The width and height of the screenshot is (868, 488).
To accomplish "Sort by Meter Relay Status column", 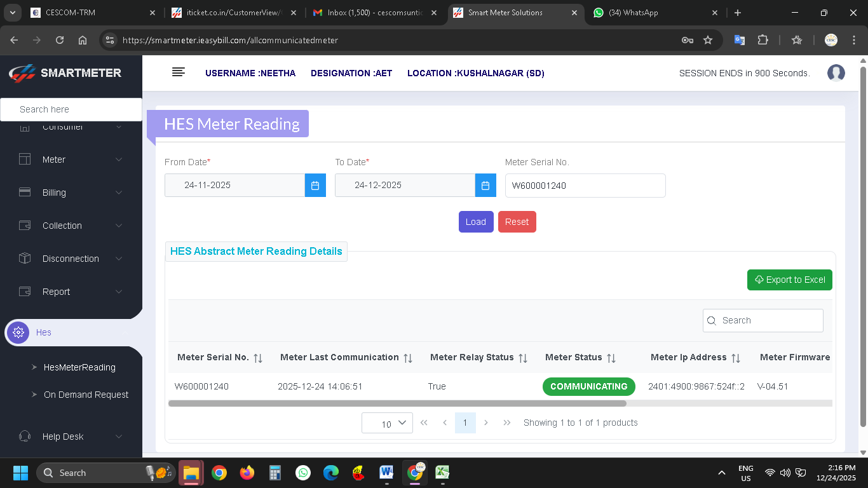I will [x=523, y=358].
